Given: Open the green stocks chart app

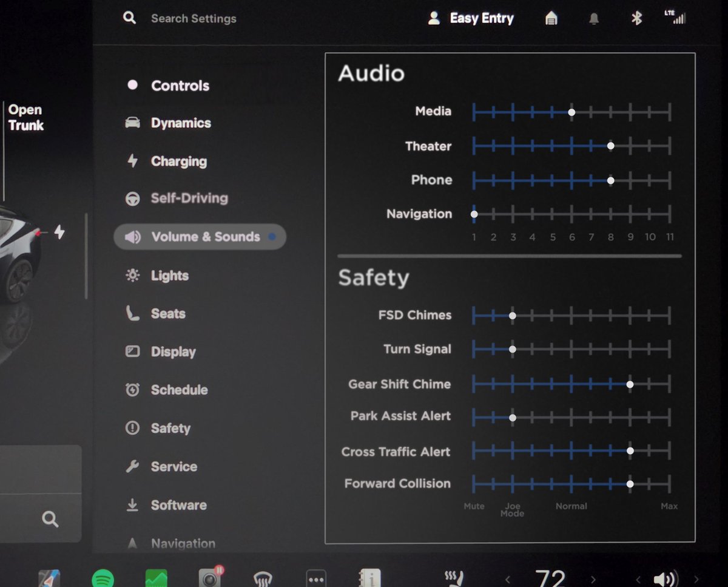Looking at the screenshot, I should click(x=157, y=579).
